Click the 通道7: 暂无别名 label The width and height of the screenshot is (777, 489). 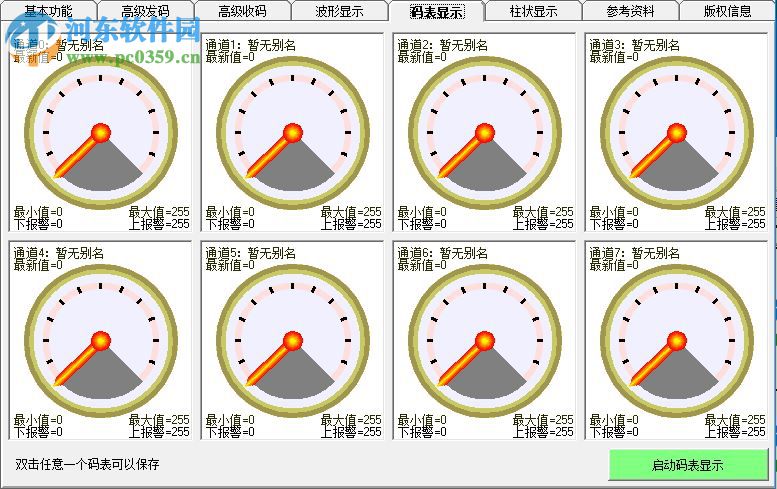coord(634,253)
